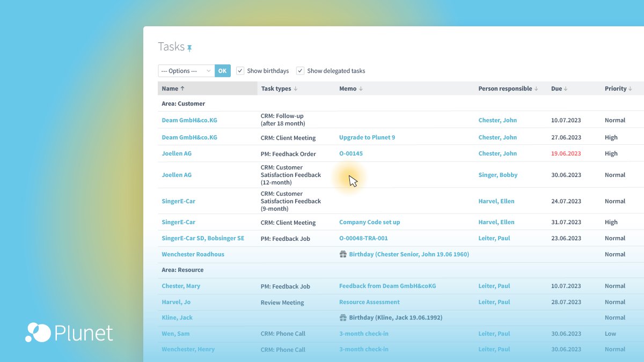Open the O-00145 order memo

pos(351,153)
